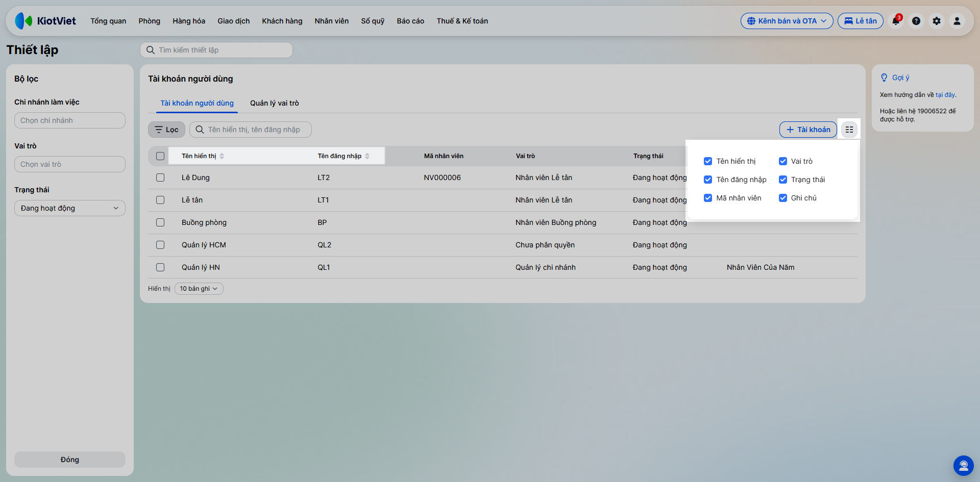Toggle the Trạng thái column checkbox
This screenshot has width=980, height=482.
tap(783, 180)
